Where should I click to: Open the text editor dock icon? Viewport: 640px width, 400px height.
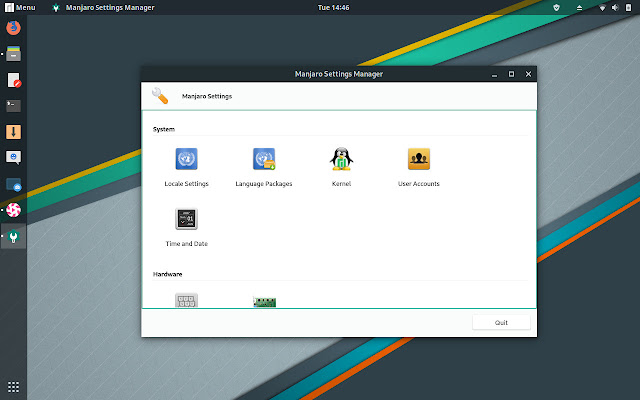click(13, 80)
